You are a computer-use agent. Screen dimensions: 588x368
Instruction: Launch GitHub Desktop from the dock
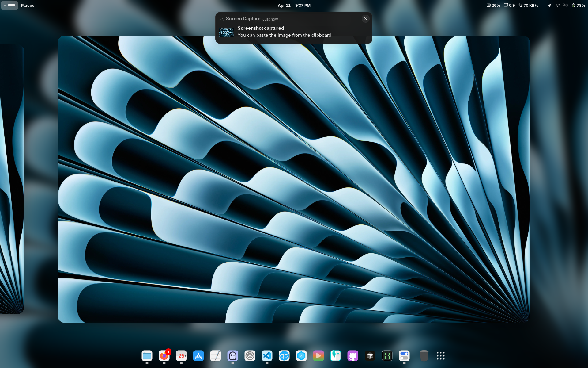[x=353, y=356]
